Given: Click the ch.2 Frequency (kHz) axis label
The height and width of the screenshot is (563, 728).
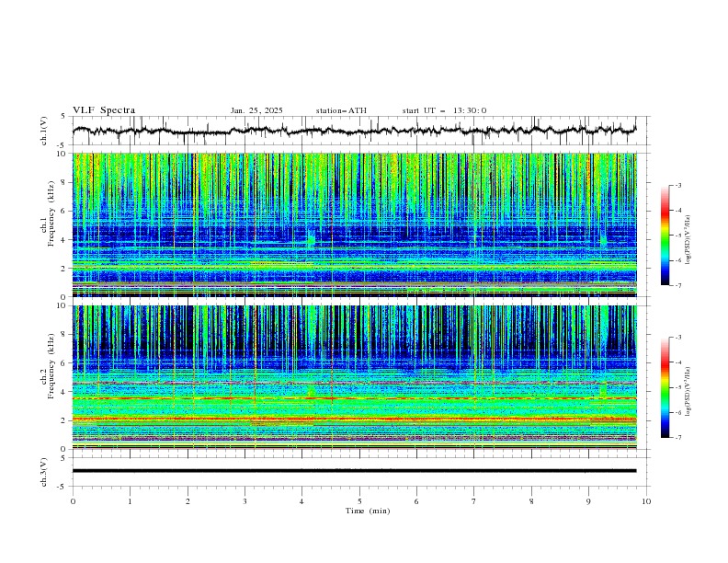Looking at the screenshot, I should point(48,366).
